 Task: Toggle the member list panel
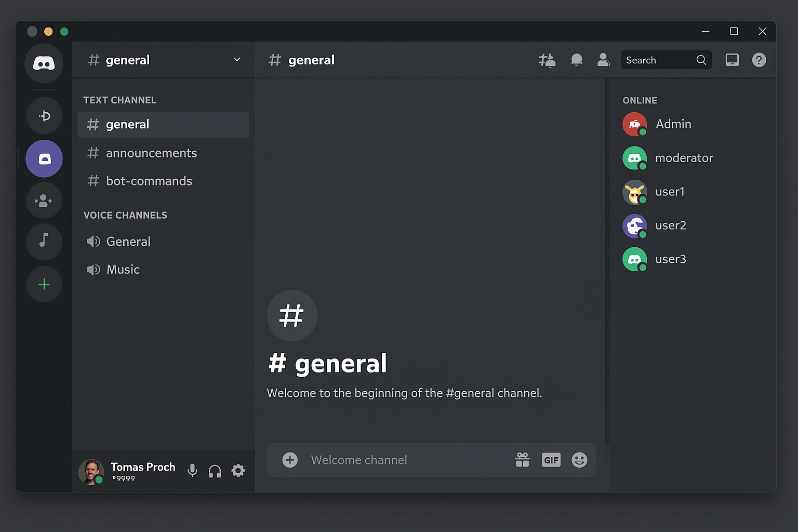604,60
